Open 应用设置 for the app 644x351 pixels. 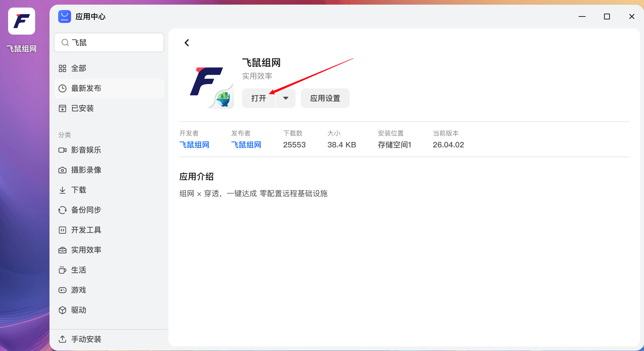[325, 98]
